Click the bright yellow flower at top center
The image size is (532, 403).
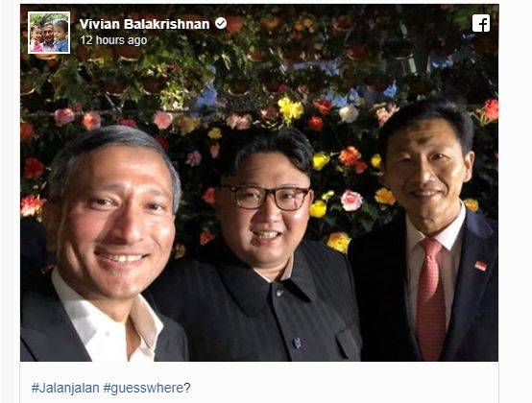pyautogui.click(x=290, y=108)
